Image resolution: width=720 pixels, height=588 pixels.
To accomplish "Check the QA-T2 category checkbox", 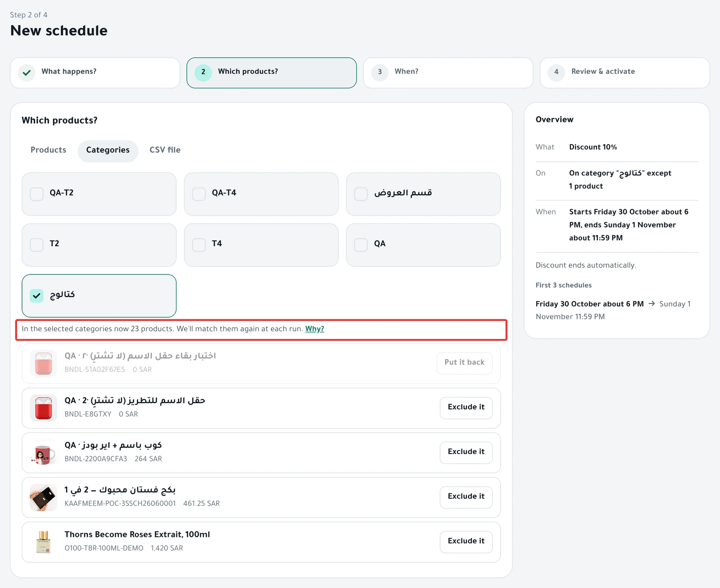I will pos(37,194).
